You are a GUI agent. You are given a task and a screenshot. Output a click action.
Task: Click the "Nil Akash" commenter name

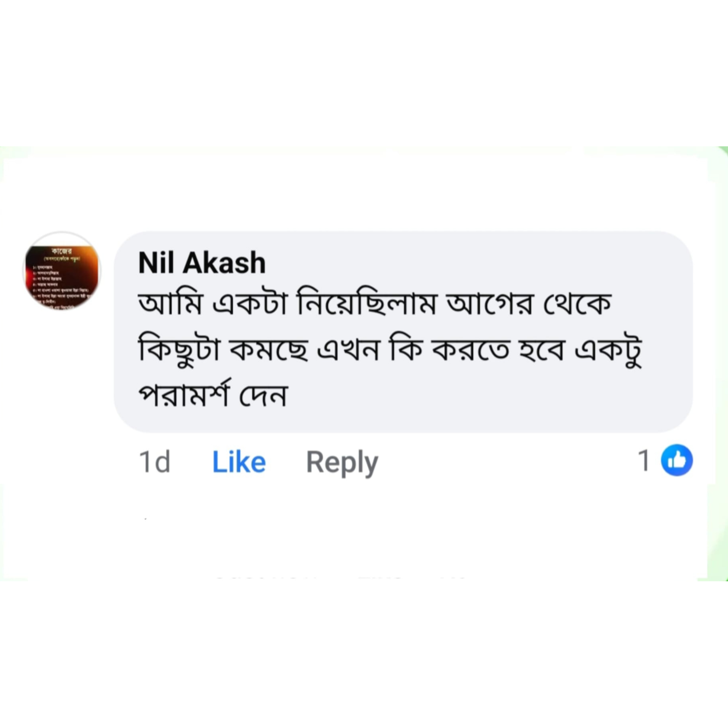[201, 263]
